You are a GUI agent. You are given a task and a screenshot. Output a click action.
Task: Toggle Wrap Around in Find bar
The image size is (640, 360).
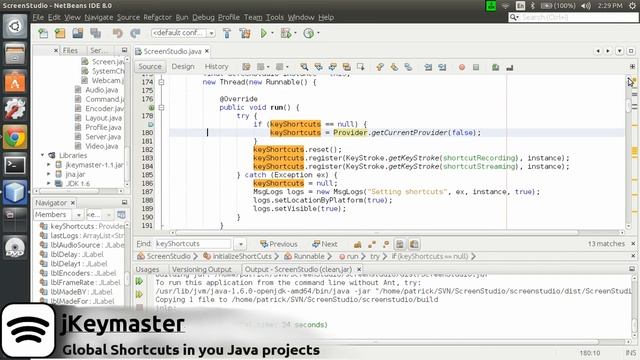coord(414,244)
